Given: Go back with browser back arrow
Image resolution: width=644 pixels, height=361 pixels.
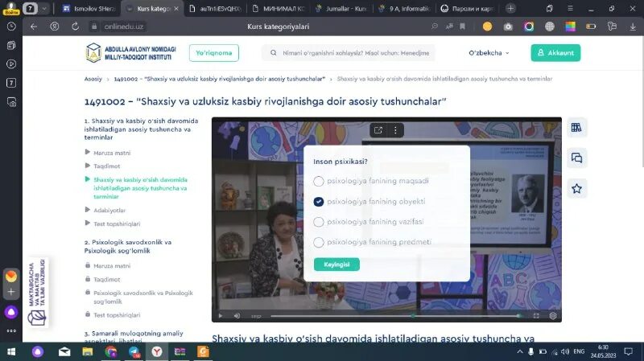Looking at the screenshot, I should [34, 27].
